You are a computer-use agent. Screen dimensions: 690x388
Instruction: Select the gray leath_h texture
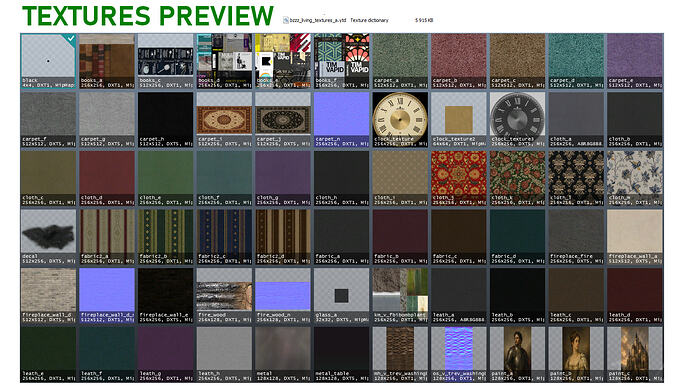pos(224,354)
